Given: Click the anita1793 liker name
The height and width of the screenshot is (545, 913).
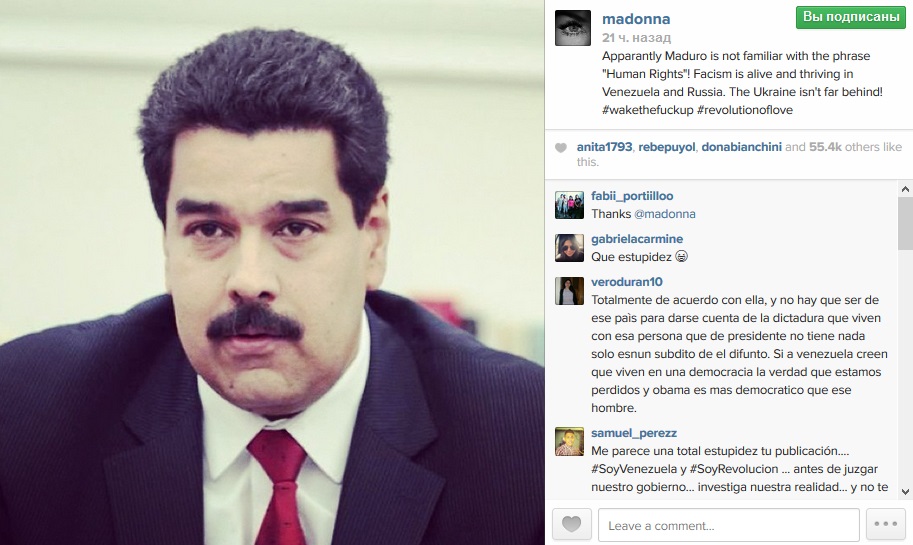Looking at the screenshot, I should [x=604, y=147].
